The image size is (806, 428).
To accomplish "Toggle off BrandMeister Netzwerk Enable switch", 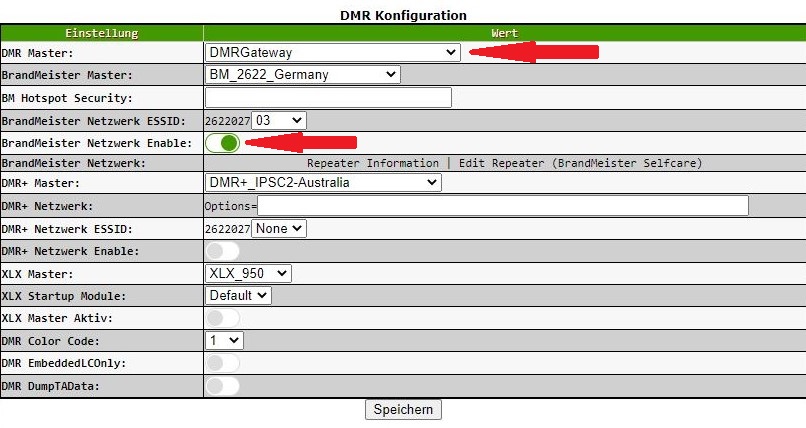I will [223, 143].
